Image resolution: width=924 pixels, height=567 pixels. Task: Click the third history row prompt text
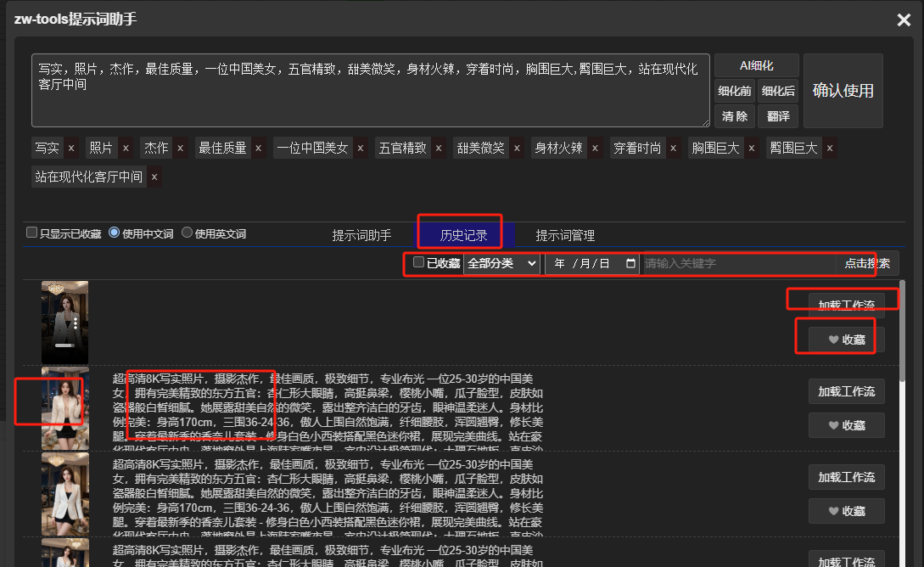coord(328,497)
